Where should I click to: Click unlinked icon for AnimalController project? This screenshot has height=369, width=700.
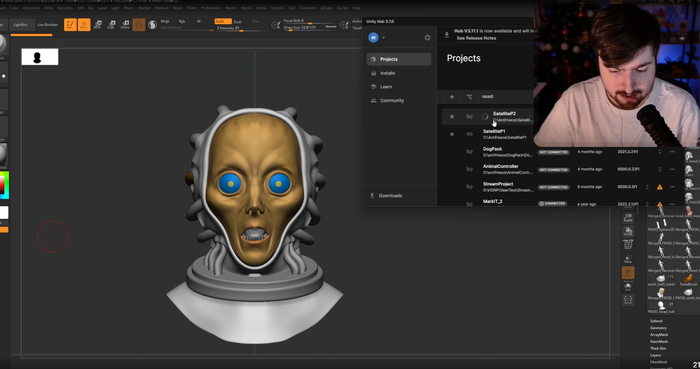pyautogui.click(x=469, y=169)
